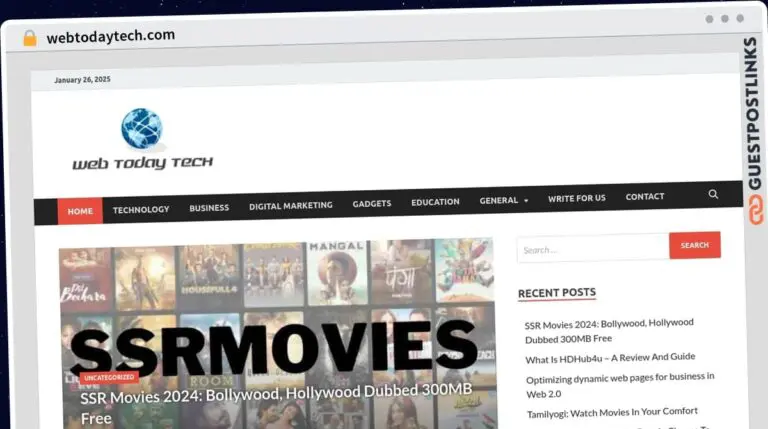The image size is (768, 429).
Task: Select Digital Marketing in navigation
Action: tap(290, 206)
